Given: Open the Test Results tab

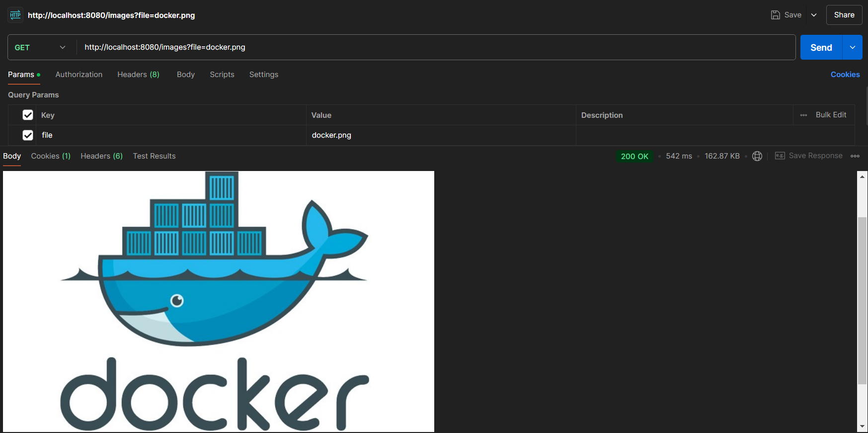Looking at the screenshot, I should [x=154, y=156].
